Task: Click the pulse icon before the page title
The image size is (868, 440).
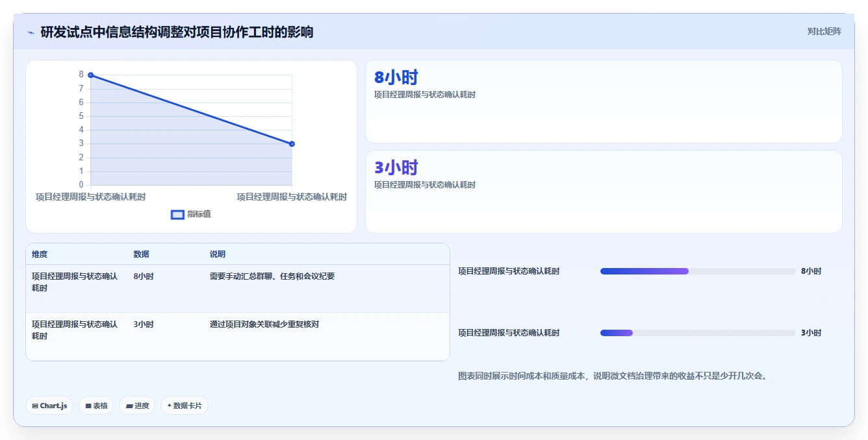Action: (x=31, y=32)
